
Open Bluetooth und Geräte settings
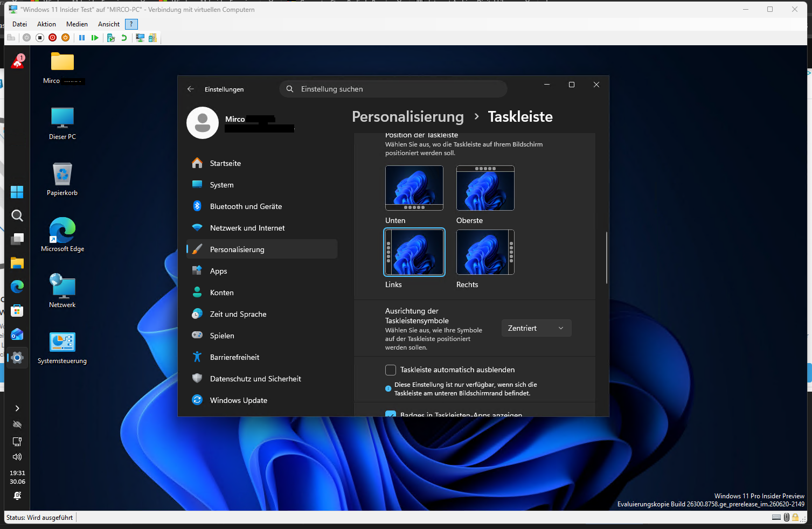tap(262, 206)
